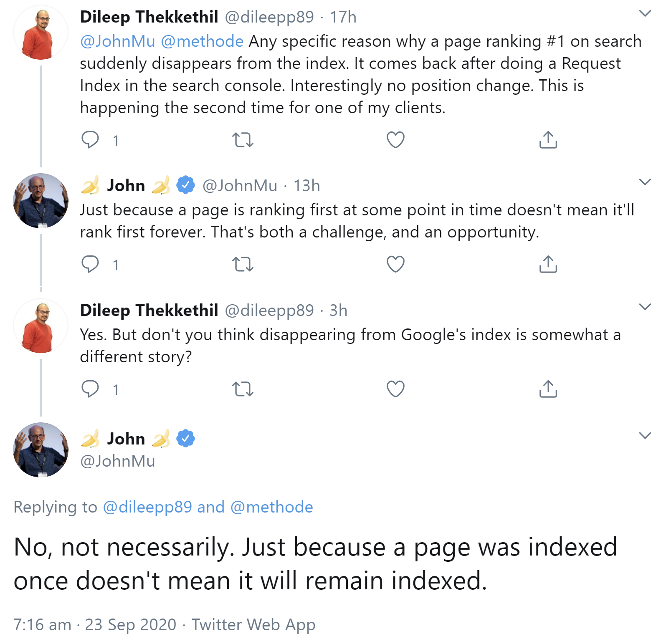666x644 pixels.
Task: Open options menu on John's 13h tweet
Action: [644, 181]
